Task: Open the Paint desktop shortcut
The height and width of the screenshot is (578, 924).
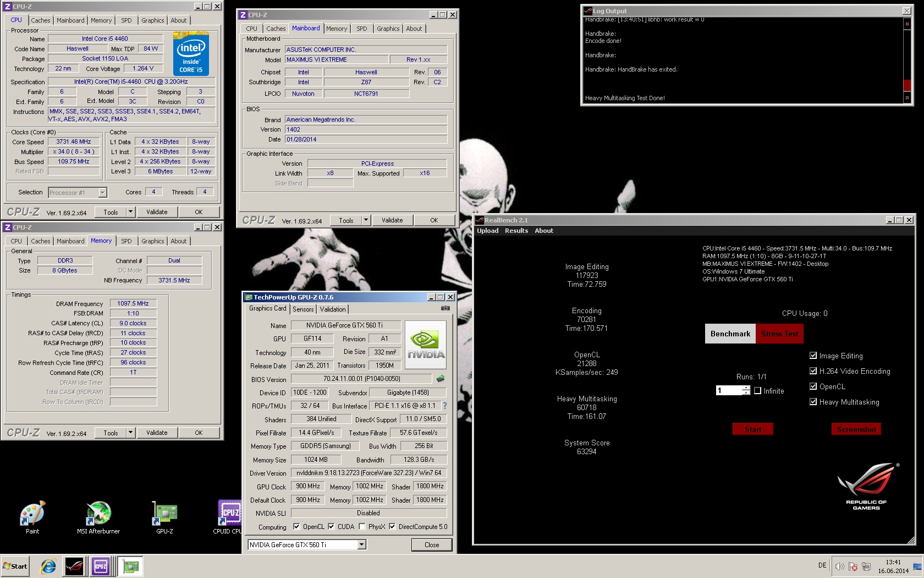Action: tap(32, 517)
